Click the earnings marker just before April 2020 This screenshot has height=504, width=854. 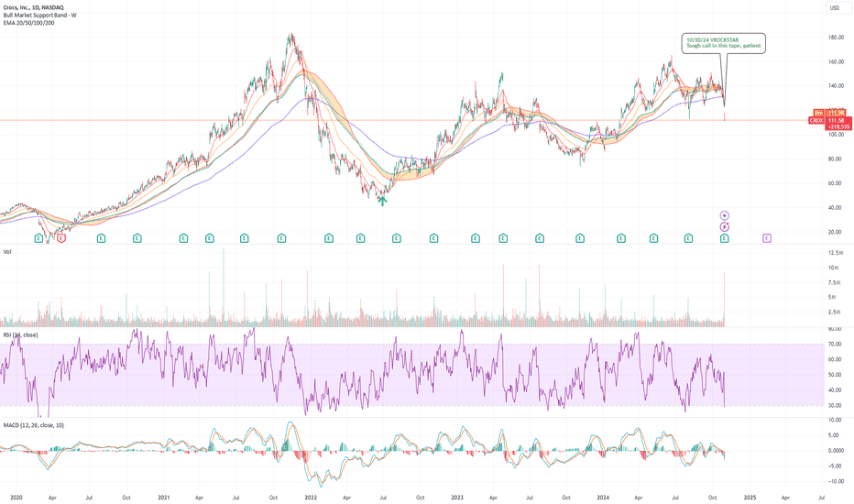click(x=38, y=238)
